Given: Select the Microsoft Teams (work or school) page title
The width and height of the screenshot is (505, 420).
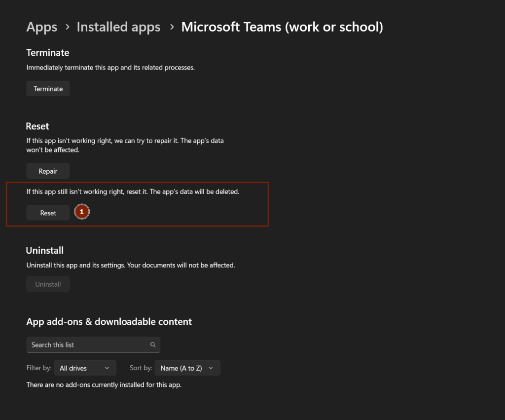Looking at the screenshot, I should coord(282,27).
